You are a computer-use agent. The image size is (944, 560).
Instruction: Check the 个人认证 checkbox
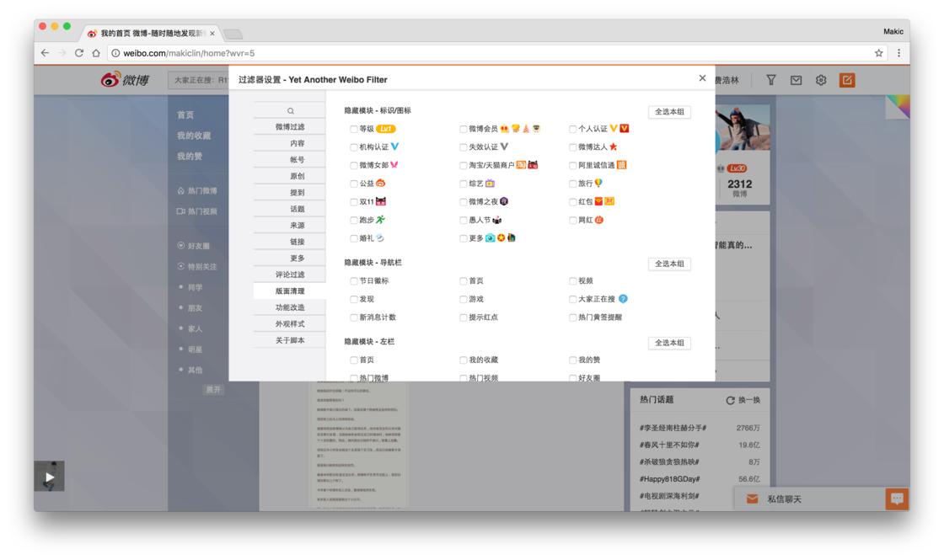tap(573, 130)
